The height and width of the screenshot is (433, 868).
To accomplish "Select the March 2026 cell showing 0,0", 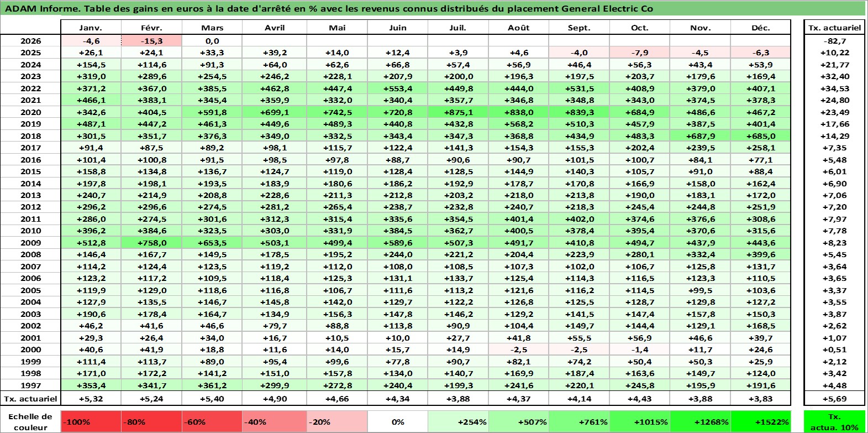I will 212,41.
